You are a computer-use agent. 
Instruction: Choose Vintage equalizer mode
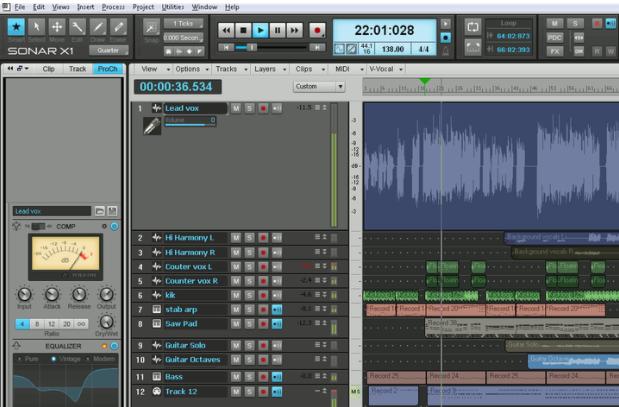pyautogui.click(x=63, y=357)
